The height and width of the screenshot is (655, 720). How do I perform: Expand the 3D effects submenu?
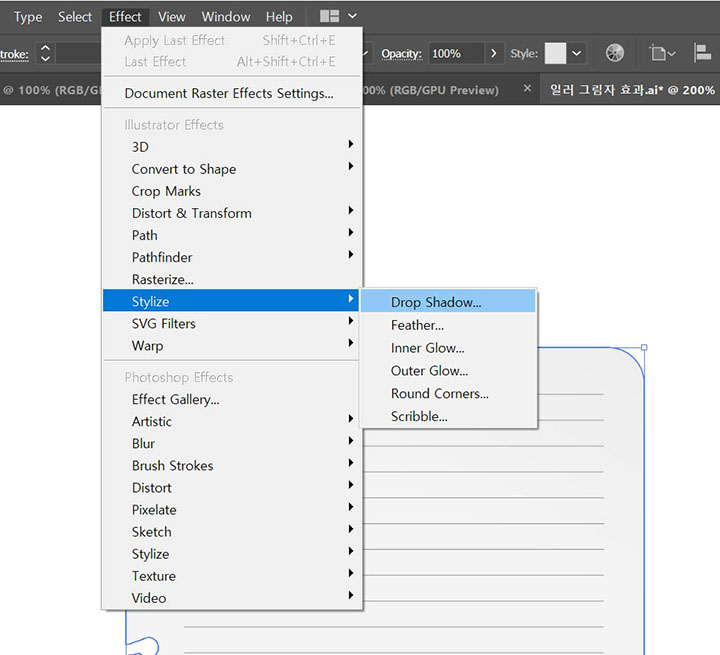232,147
